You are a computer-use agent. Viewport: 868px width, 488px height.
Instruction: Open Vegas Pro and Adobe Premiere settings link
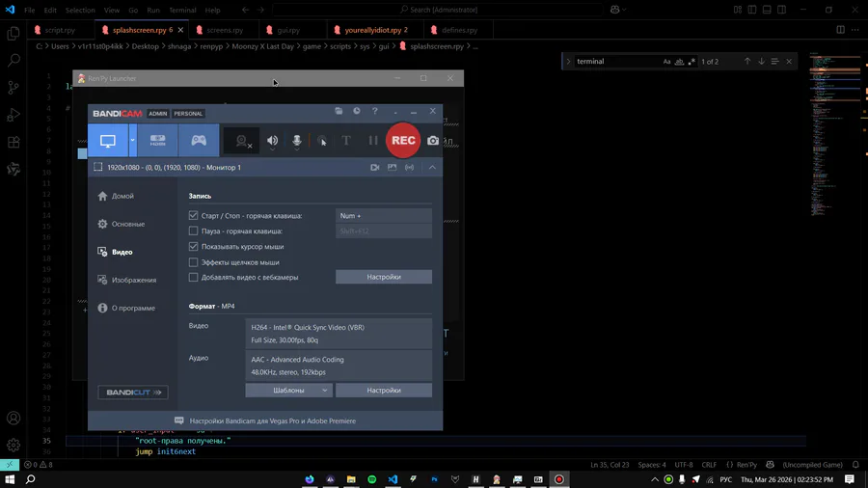[x=273, y=421]
